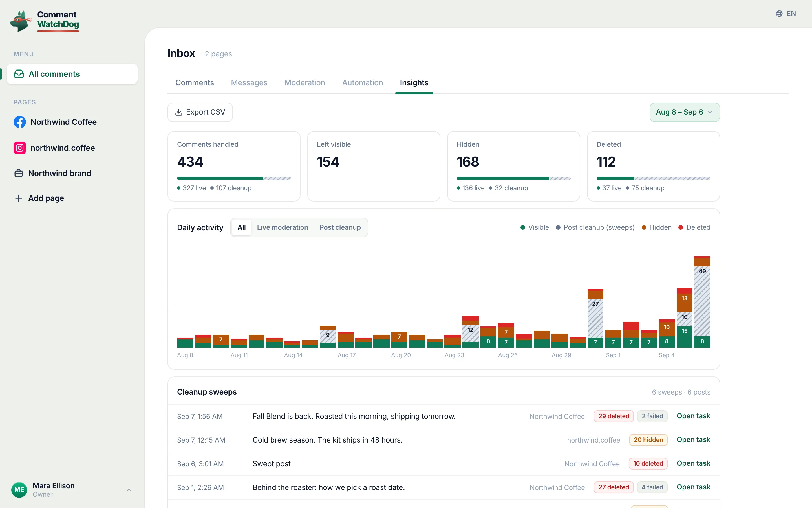
Task: Click the green Visible legend dot
Action: 522,227
